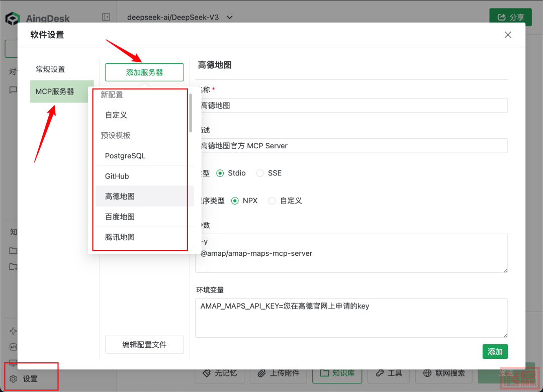Click the green 添加 button
Viewport: 543px width, 392px height.
[495, 351]
